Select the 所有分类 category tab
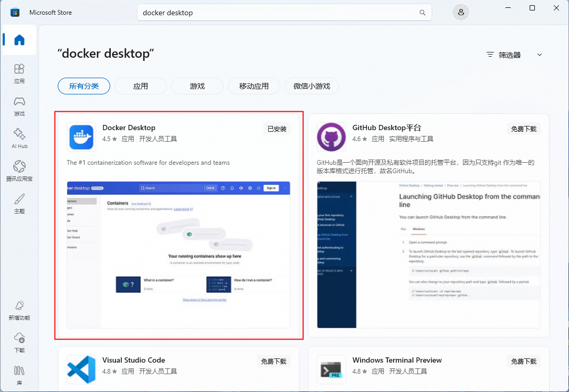This screenshot has height=392, width=569. [84, 86]
